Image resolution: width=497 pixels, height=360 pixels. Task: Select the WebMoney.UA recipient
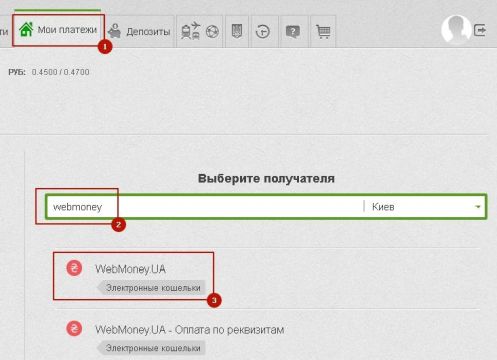[x=130, y=269]
